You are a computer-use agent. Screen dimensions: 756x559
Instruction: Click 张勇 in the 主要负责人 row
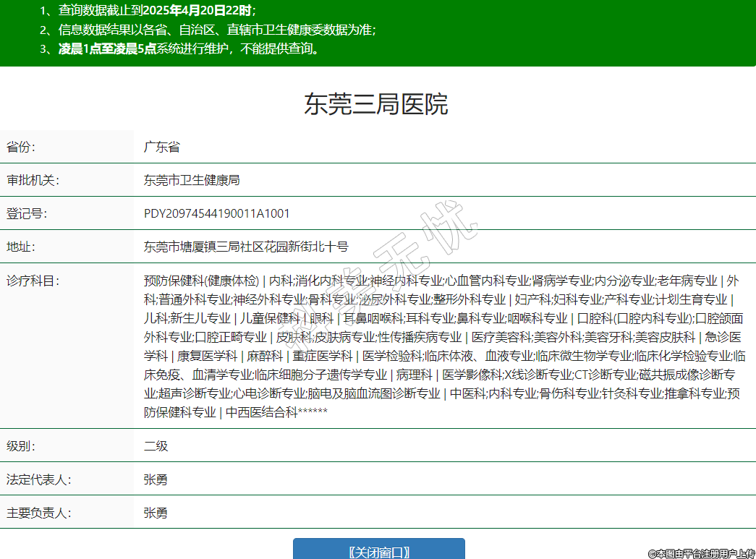(x=156, y=513)
